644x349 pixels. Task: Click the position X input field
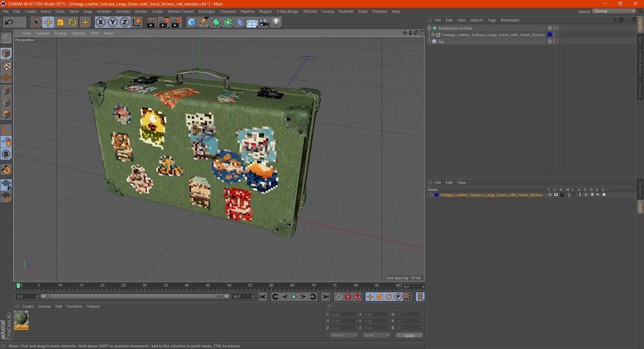344,314
